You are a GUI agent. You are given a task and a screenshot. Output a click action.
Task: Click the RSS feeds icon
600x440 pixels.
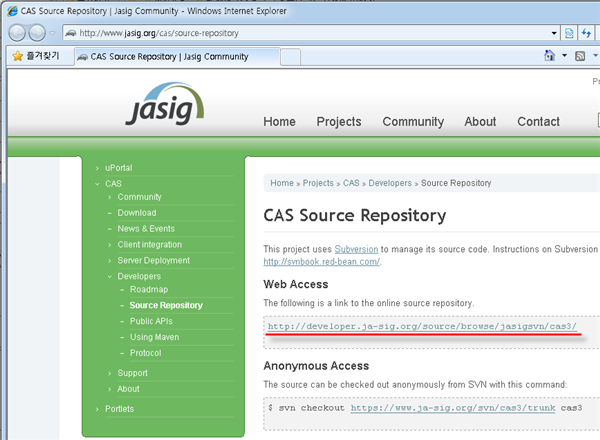tap(580, 56)
